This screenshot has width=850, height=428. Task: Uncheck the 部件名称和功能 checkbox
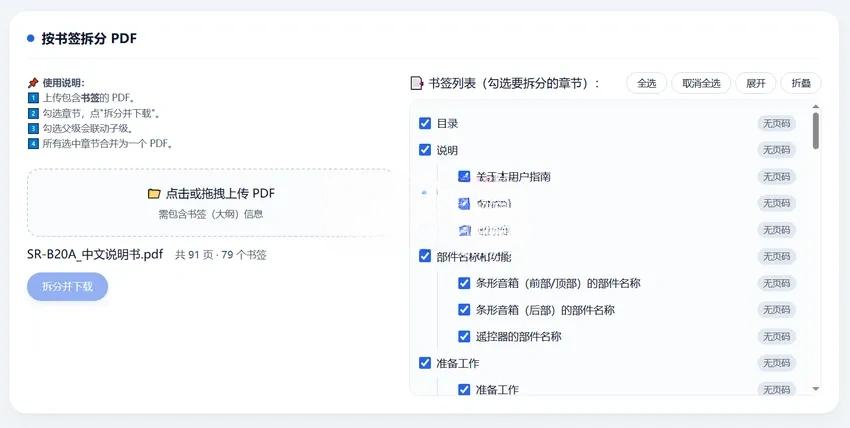(425, 256)
